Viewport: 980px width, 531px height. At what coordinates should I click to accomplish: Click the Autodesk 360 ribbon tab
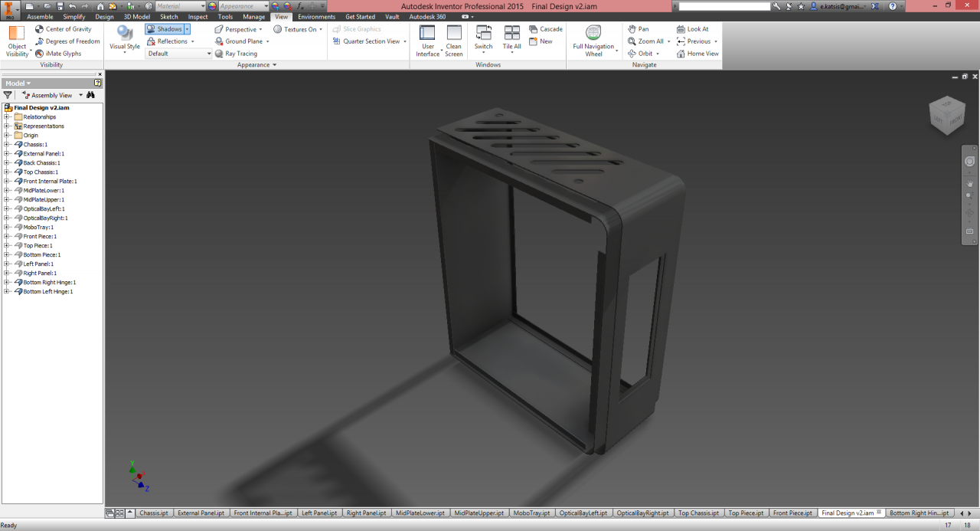pos(427,17)
